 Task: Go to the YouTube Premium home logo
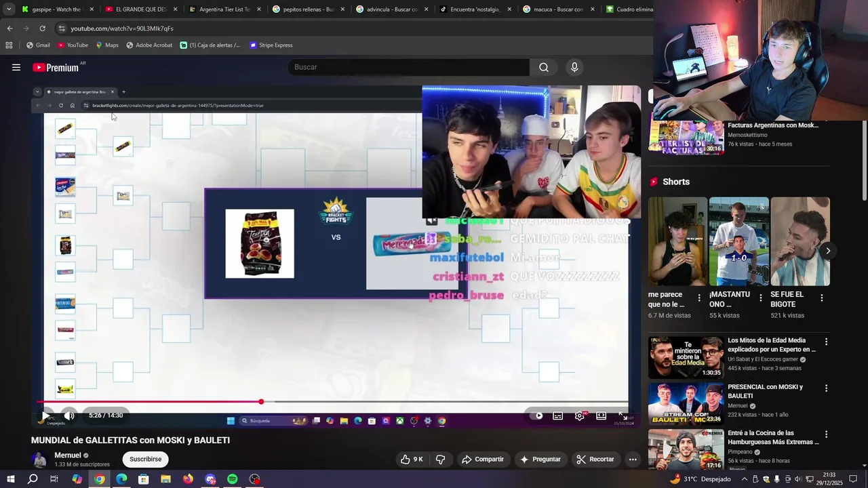tap(56, 67)
